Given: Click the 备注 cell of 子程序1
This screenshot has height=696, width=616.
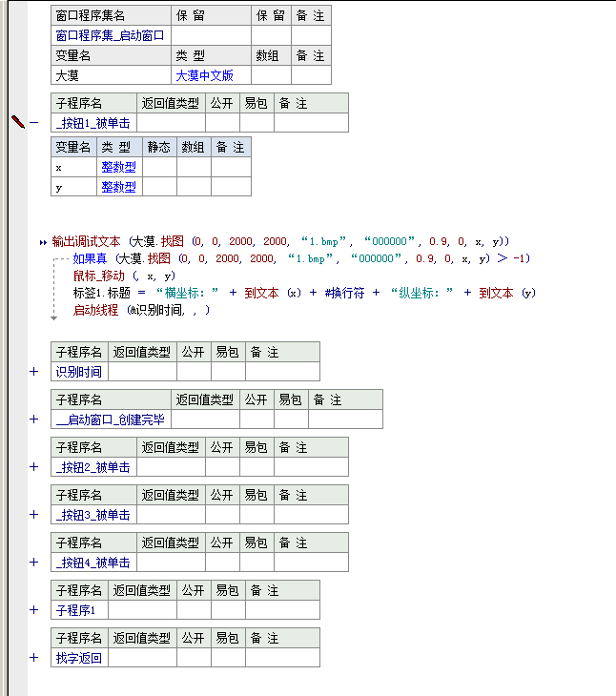Looking at the screenshot, I should [282, 610].
